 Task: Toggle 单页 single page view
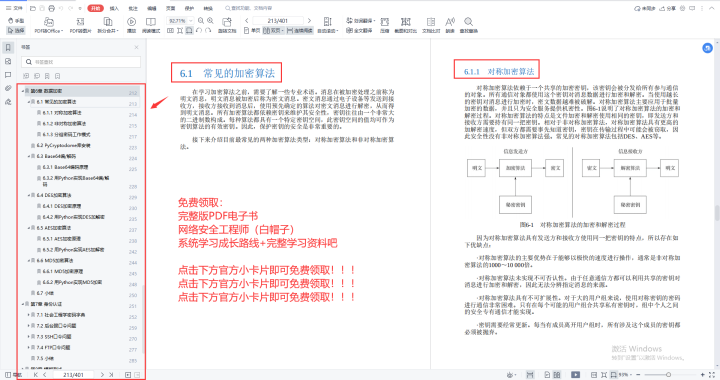click(252, 30)
